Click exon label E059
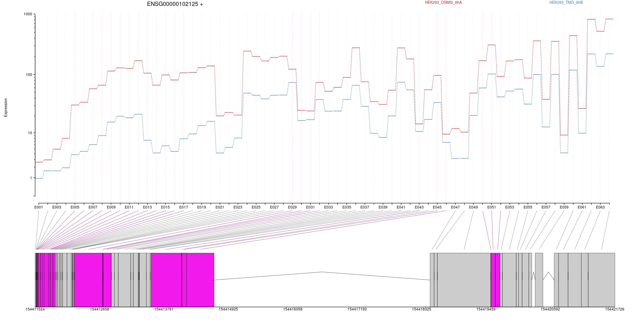644x322 pixels. (564, 207)
